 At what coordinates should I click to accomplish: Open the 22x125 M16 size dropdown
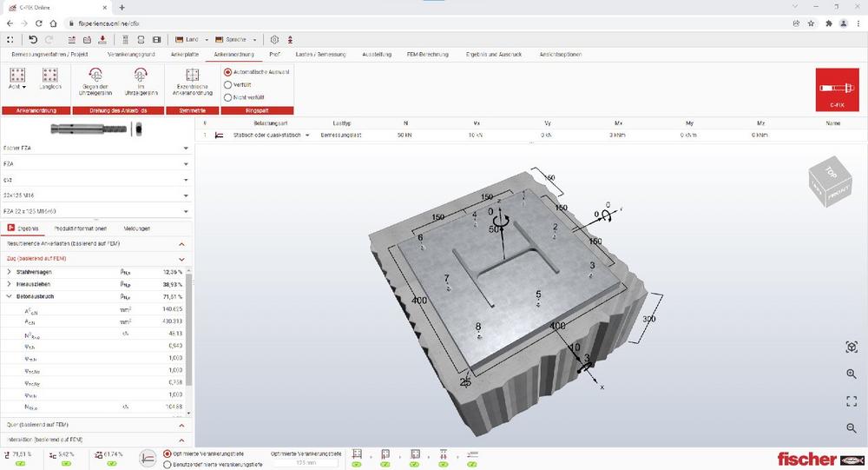tap(95, 195)
